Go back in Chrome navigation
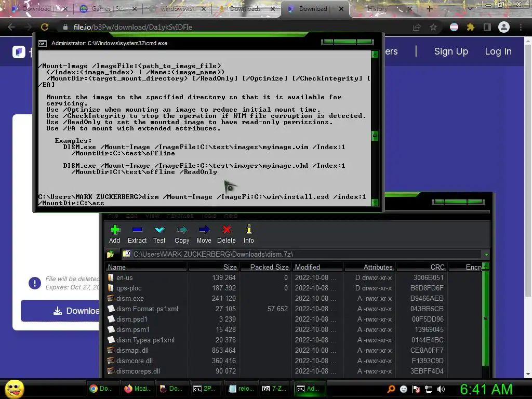 pos(11,27)
